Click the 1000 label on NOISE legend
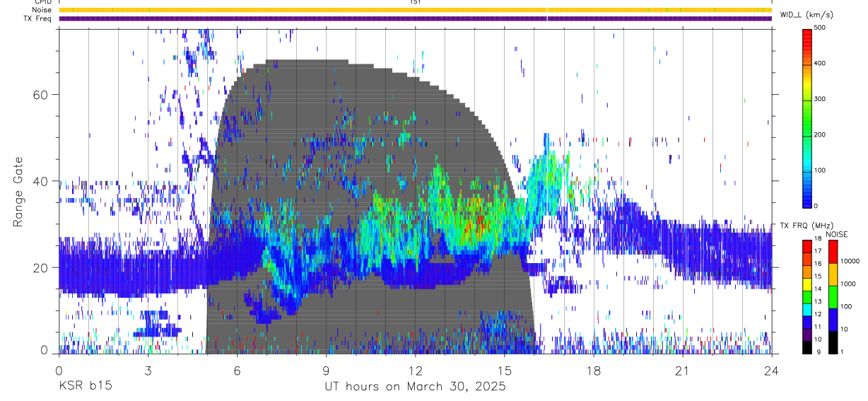Image resolution: width=868 pixels, height=401 pixels. point(848,284)
